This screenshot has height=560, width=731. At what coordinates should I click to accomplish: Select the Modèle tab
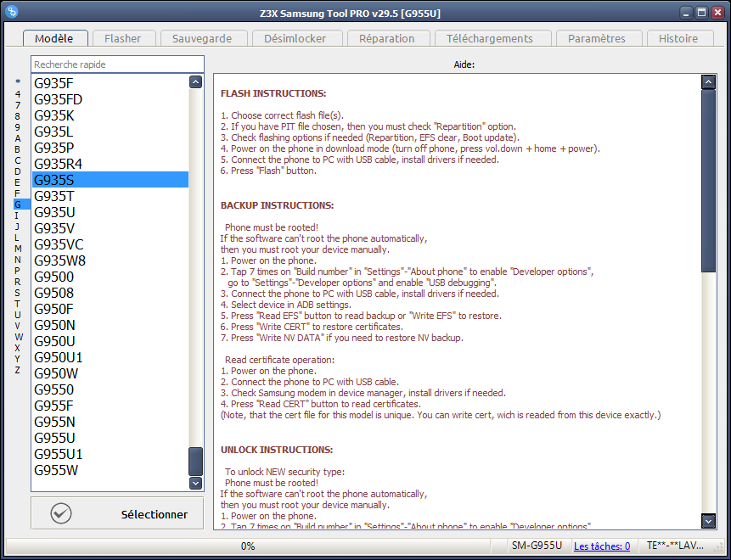coord(54,37)
